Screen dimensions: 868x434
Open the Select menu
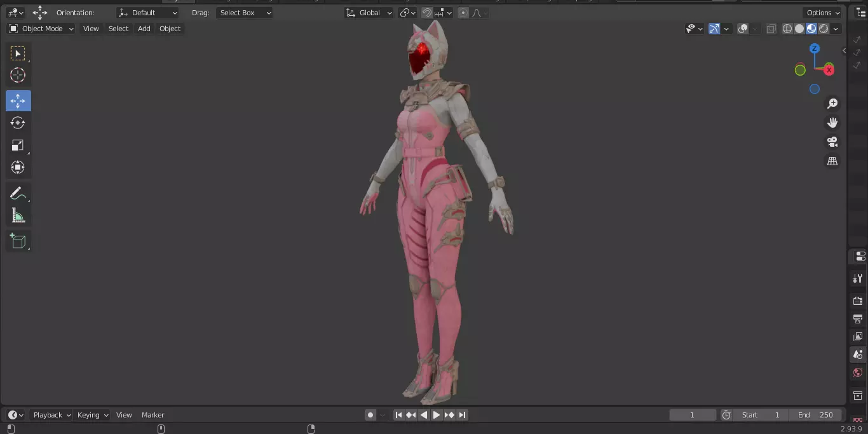pyautogui.click(x=118, y=29)
